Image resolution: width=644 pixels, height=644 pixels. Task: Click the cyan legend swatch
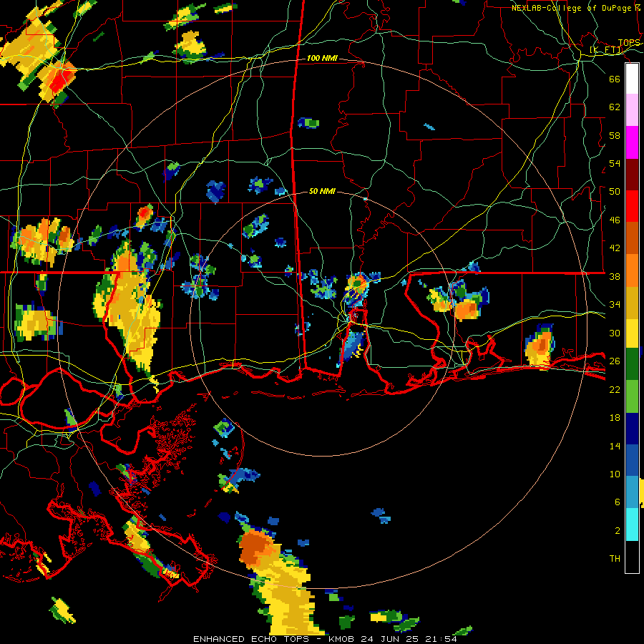pyautogui.click(x=632, y=525)
